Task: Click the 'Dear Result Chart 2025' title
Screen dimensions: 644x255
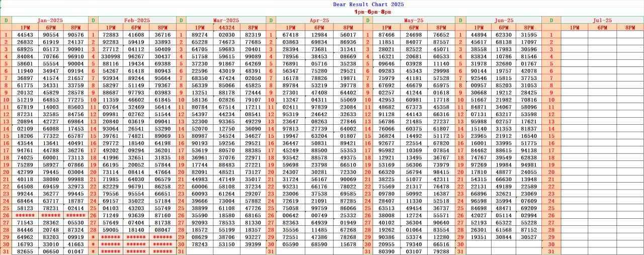Action: pyautogui.click(x=368, y=4)
